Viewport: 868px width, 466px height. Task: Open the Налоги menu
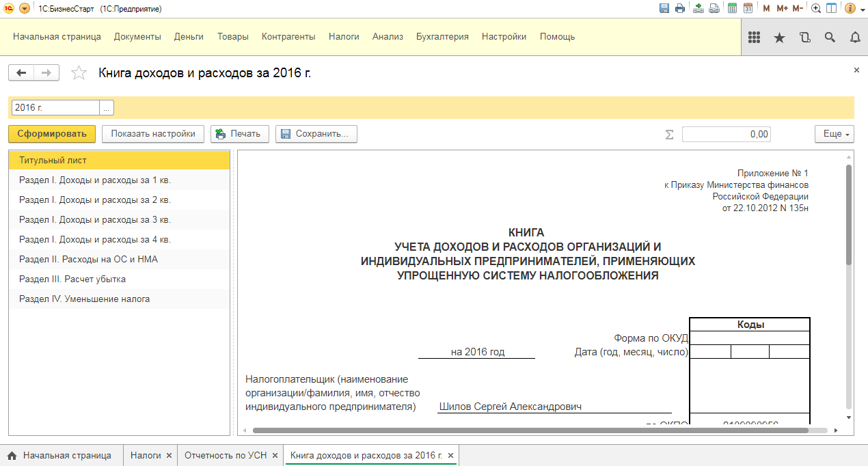[x=344, y=37]
